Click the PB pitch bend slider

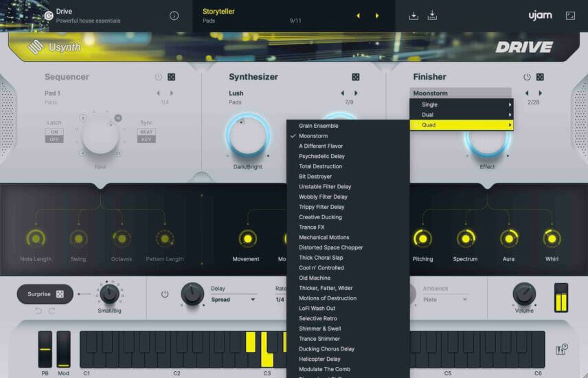pos(45,349)
